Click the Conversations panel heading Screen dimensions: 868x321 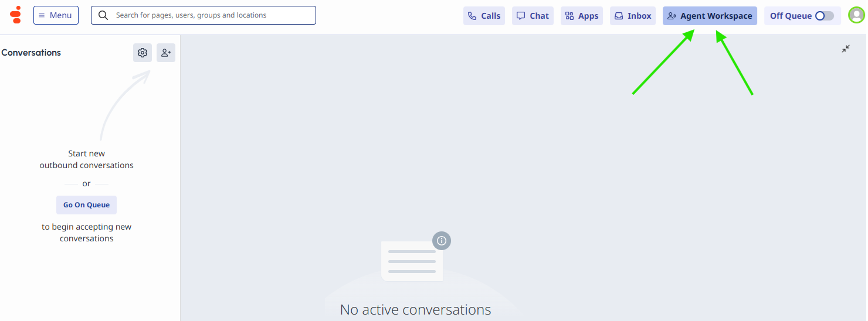tap(31, 53)
